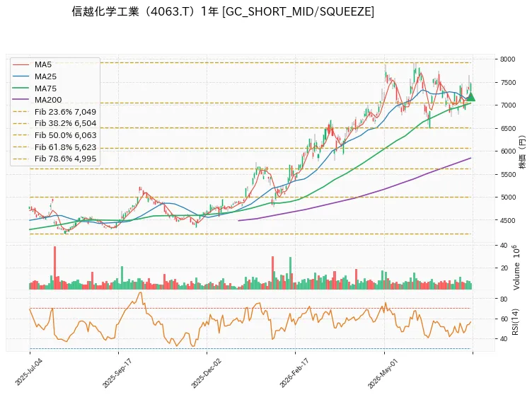Click the Fib 50.0% 6,063 legend entry
Screen dimensions: 532x395
pyautogui.click(x=54, y=135)
